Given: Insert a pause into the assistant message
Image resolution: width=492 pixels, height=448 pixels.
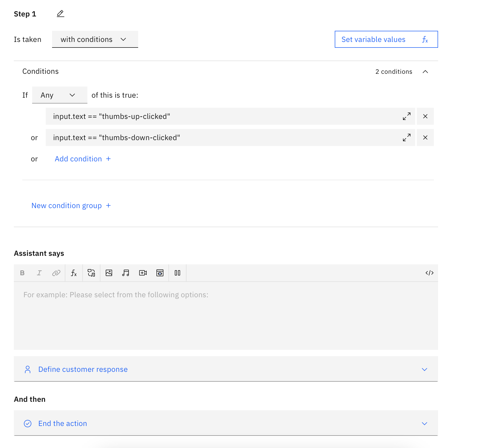Looking at the screenshot, I should point(177,273).
